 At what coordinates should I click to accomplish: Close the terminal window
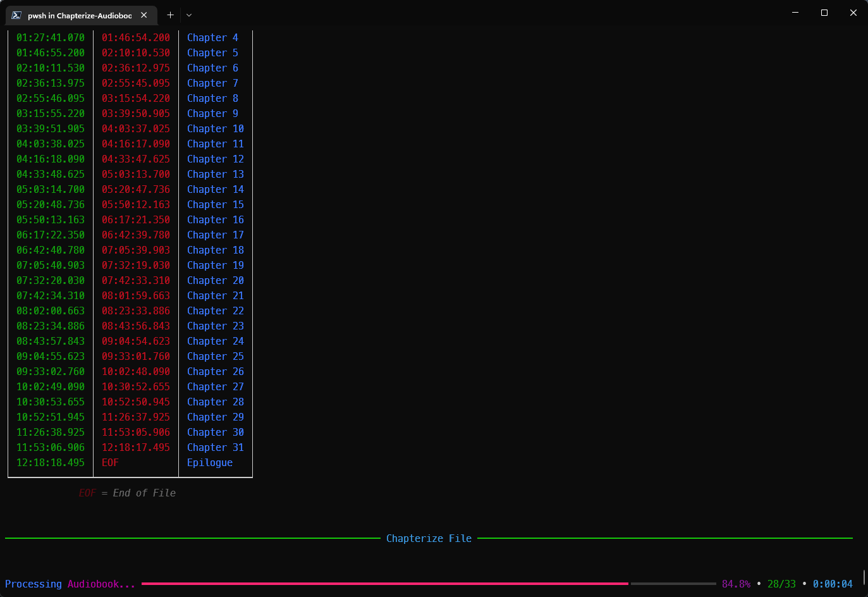coord(853,13)
